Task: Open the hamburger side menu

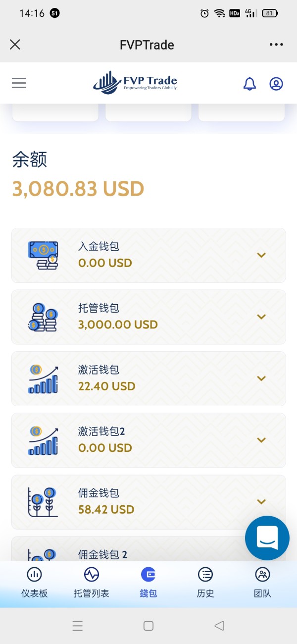Action: [19, 83]
